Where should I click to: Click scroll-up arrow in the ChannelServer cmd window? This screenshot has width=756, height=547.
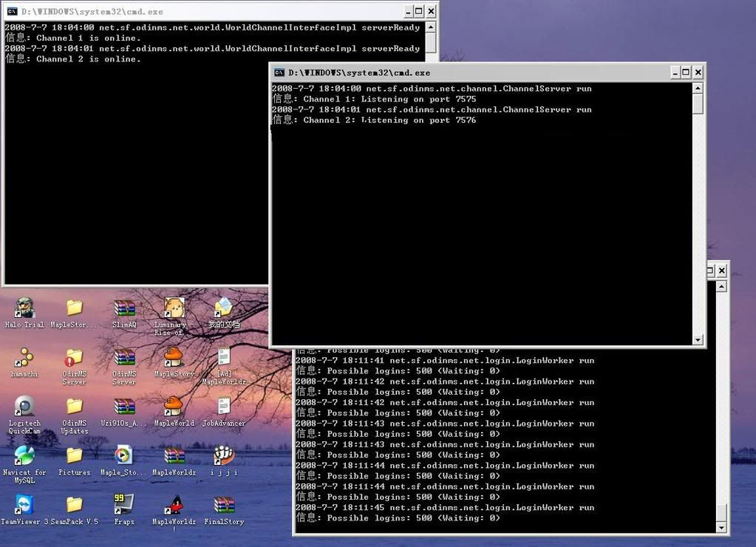click(x=698, y=88)
